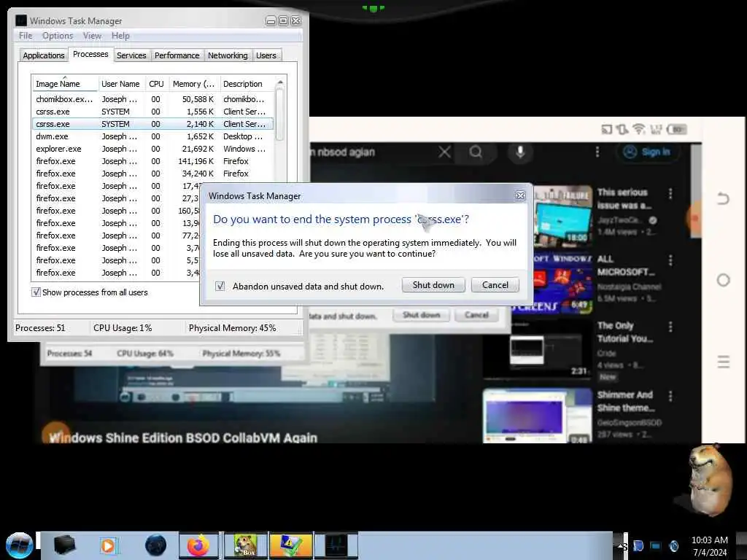Switch to Task Manager taskbar button
The width and height of the screenshot is (747, 560).
[336, 545]
